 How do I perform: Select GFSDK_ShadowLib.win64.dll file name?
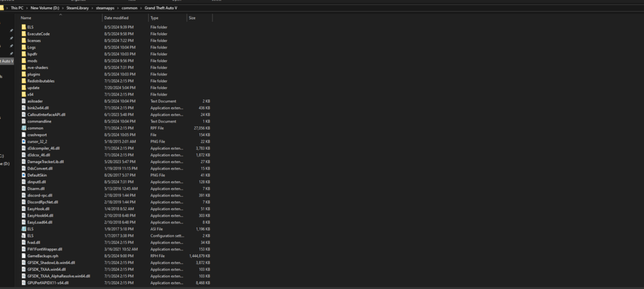(52, 263)
